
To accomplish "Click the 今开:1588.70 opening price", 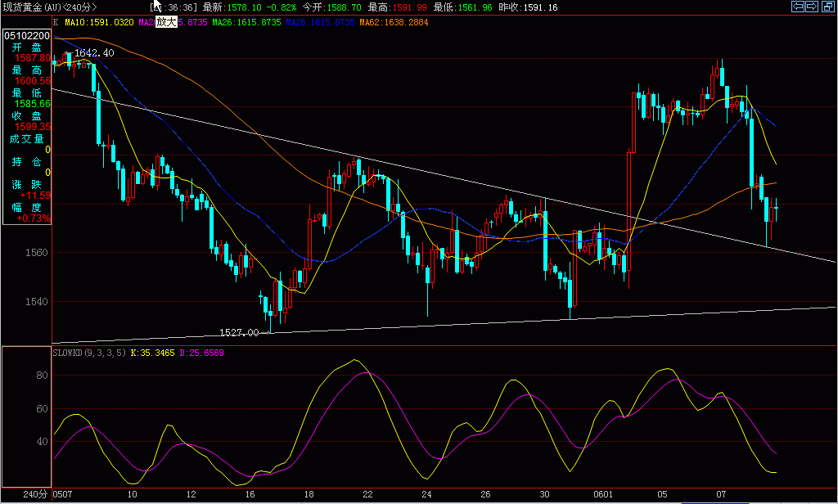I will [x=332, y=7].
